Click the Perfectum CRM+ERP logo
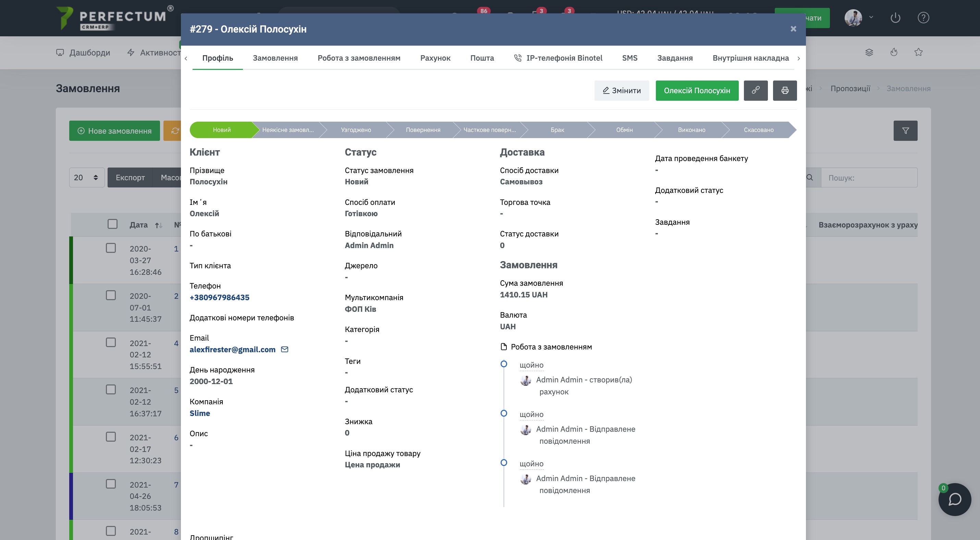 [x=115, y=18]
